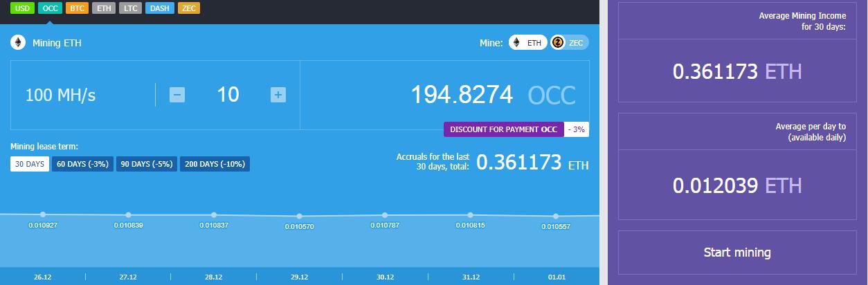Click the 29.12 date axis label
Screen dimensions: 868x285
[299, 277]
